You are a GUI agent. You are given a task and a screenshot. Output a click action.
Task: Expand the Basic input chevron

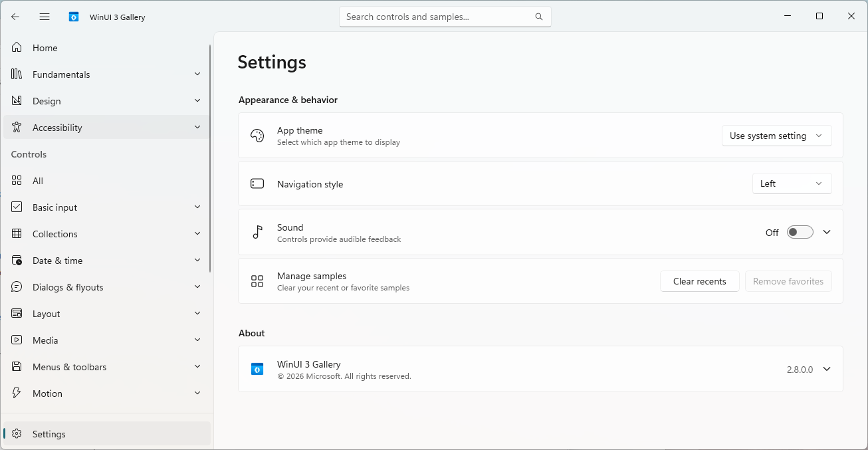197,207
